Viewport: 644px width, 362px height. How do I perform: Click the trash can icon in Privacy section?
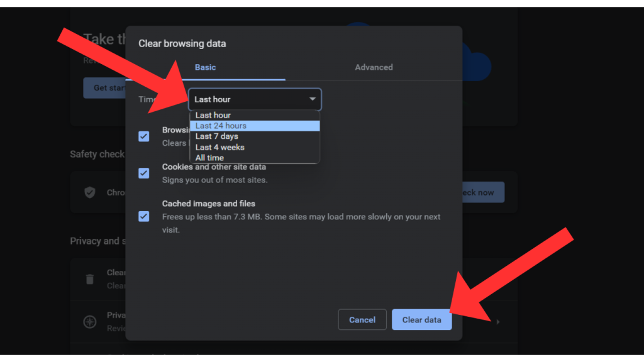click(x=90, y=279)
